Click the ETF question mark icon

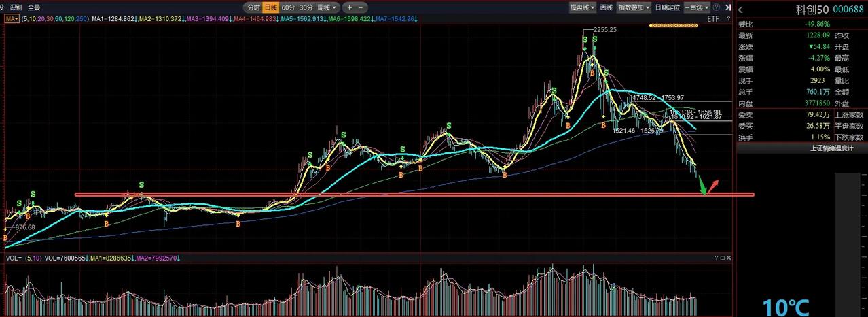point(728,18)
